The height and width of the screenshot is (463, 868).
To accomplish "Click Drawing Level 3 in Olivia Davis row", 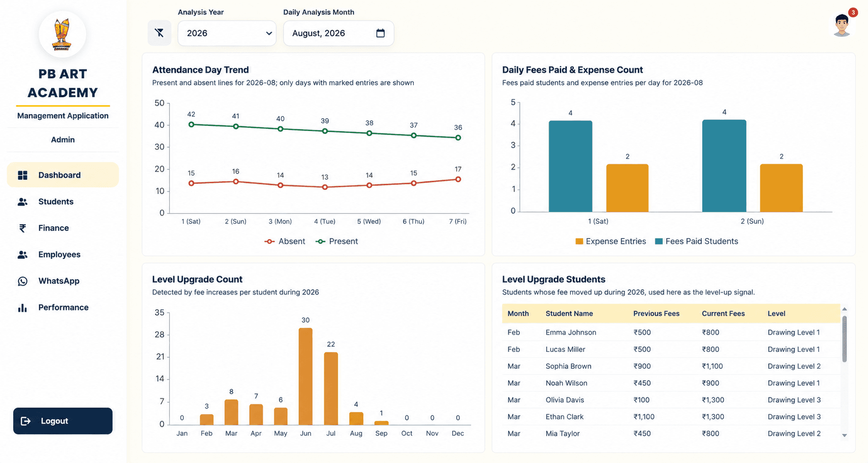I will click(x=794, y=400).
